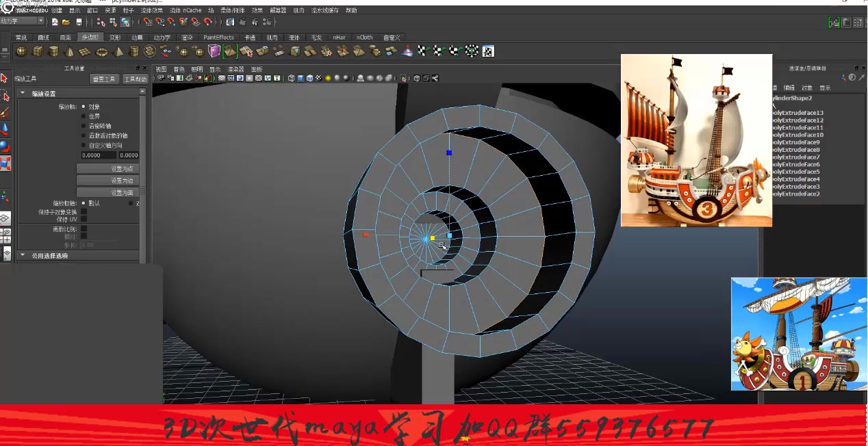This screenshot has height=446, width=868.
Task: Select the polygon sphere icon on the shelf
Action: click(21, 51)
